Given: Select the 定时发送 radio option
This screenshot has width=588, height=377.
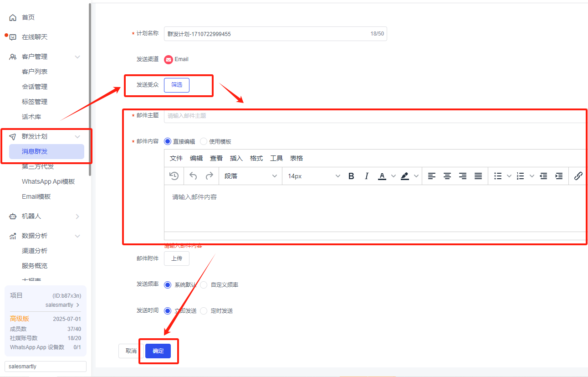Looking at the screenshot, I should (x=204, y=311).
